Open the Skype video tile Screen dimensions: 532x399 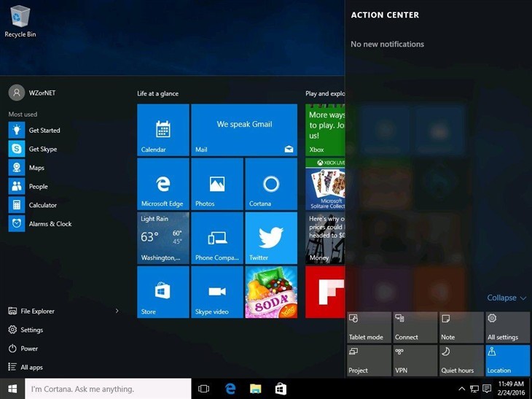point(217,292)
